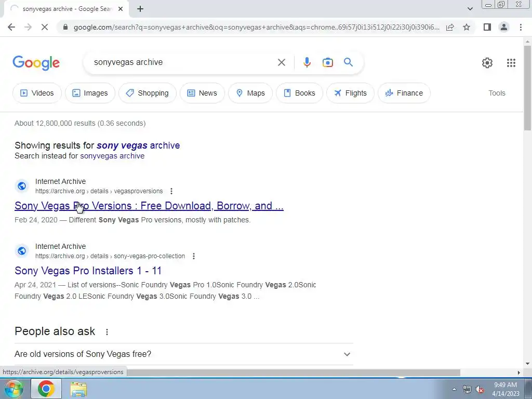Open Google quick settings gear
Viewport: 532px width, 399px height.
click(x=487, y=63)
